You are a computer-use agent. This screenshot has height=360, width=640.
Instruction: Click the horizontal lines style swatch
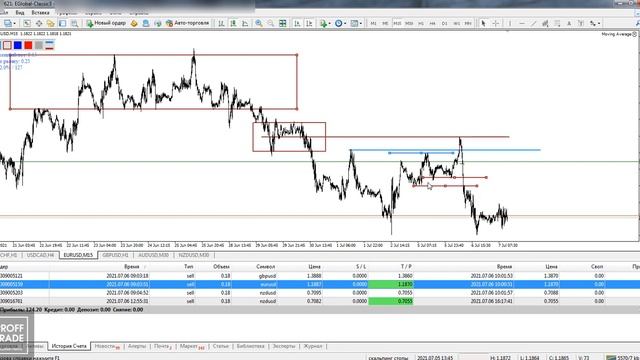(x=49, y=45)
